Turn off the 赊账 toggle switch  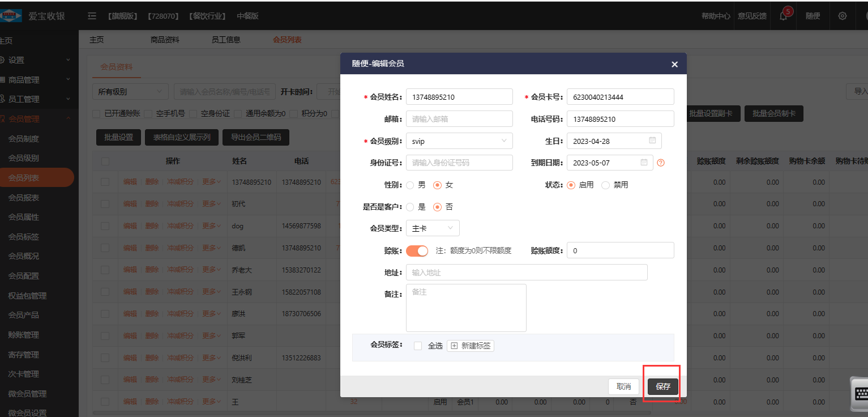[417, 250]
